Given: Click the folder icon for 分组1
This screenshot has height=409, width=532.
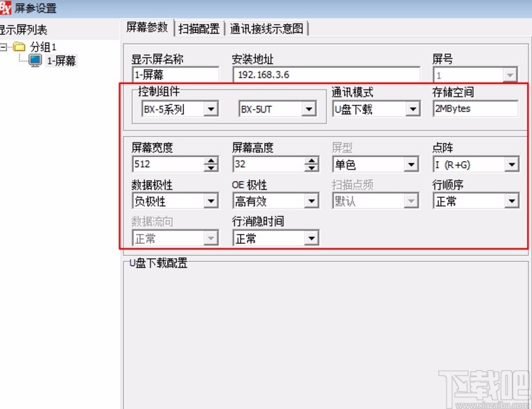Looking at the screenshot, I should [19, 47].
